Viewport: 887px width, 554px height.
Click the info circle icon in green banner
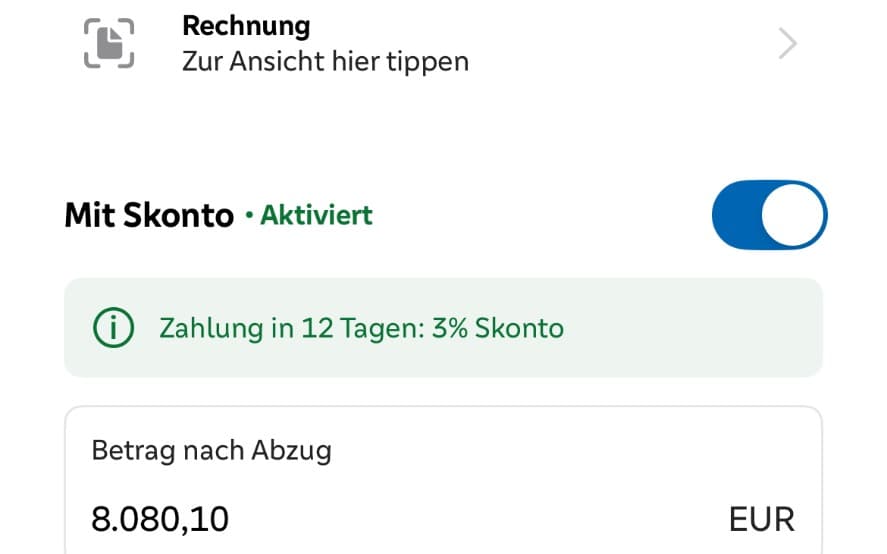pos(113,328)
